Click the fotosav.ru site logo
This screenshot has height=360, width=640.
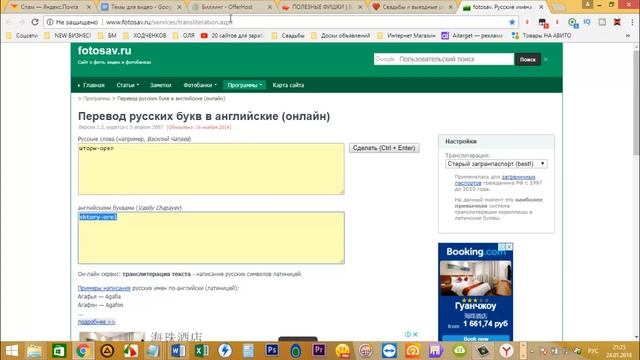pyautogui.click(x=104, y=51)
